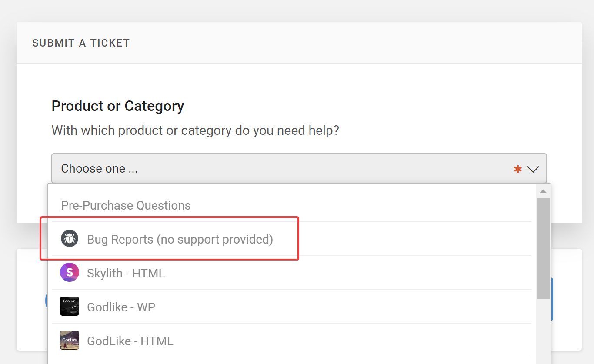The height and width of the screenshot is (364, 594).
Task: Click the purple Skylith S logo
Action: coord(70,273)
